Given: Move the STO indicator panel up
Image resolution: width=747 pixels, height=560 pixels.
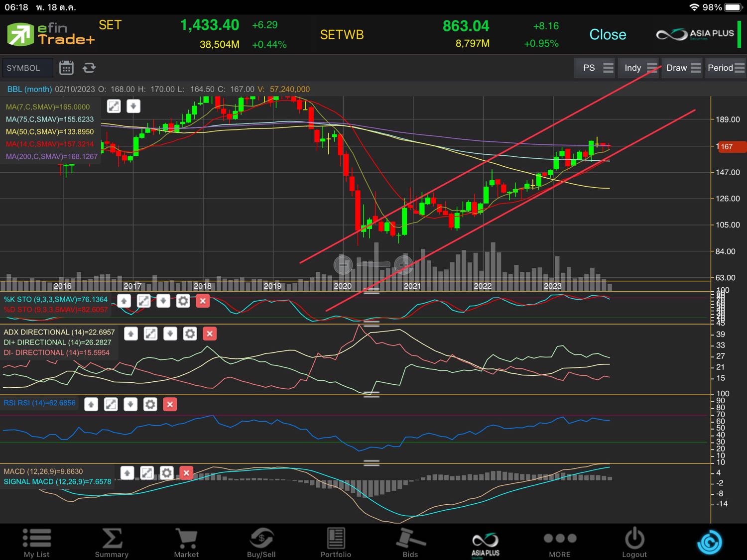Looking at the screenshot, I should point(124,301).
